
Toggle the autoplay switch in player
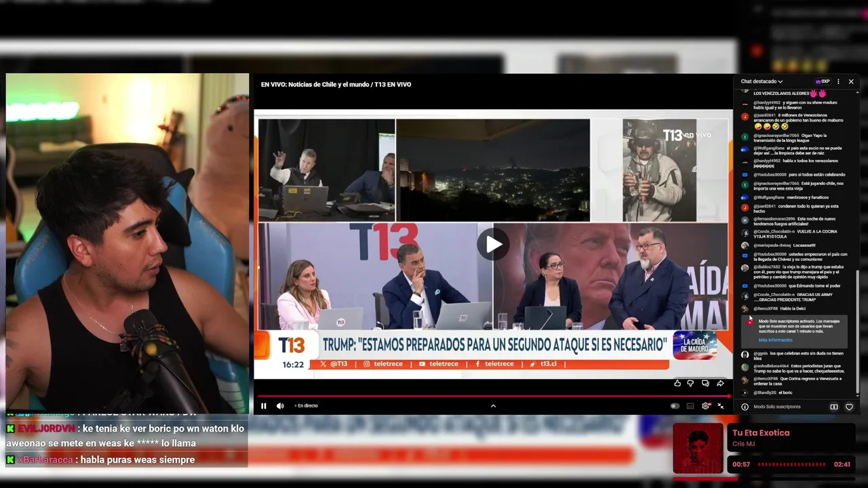pyautogui.click(x=675, y=406)
